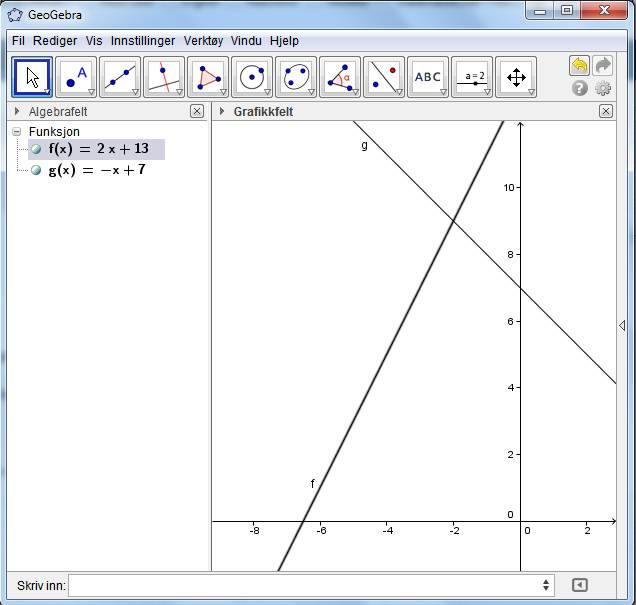This screenshot has width=636, height=605.
Task: Select the Line through two points tool
Action: [x=120, y=77]
